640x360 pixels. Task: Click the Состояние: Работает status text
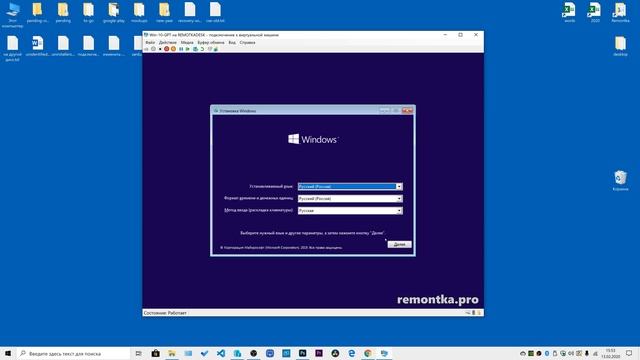[165, 313]
